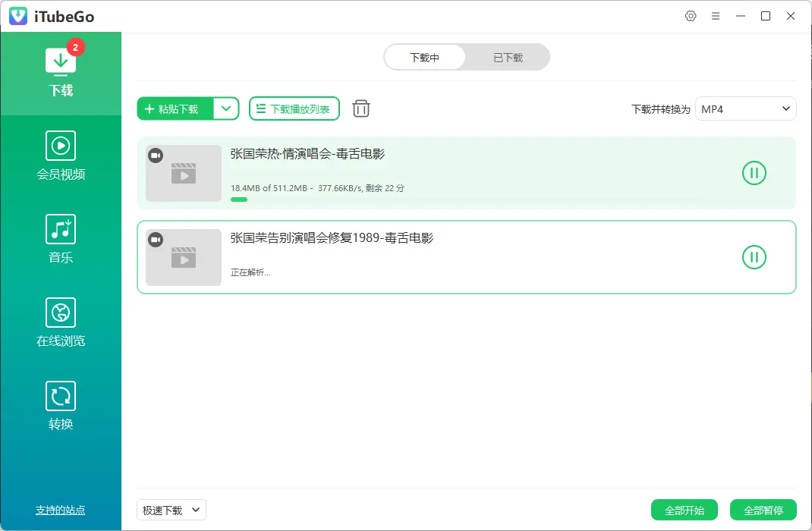Click the 正在解析... status text
Viewport: 812px width, 531px height.
coord(250,272)
